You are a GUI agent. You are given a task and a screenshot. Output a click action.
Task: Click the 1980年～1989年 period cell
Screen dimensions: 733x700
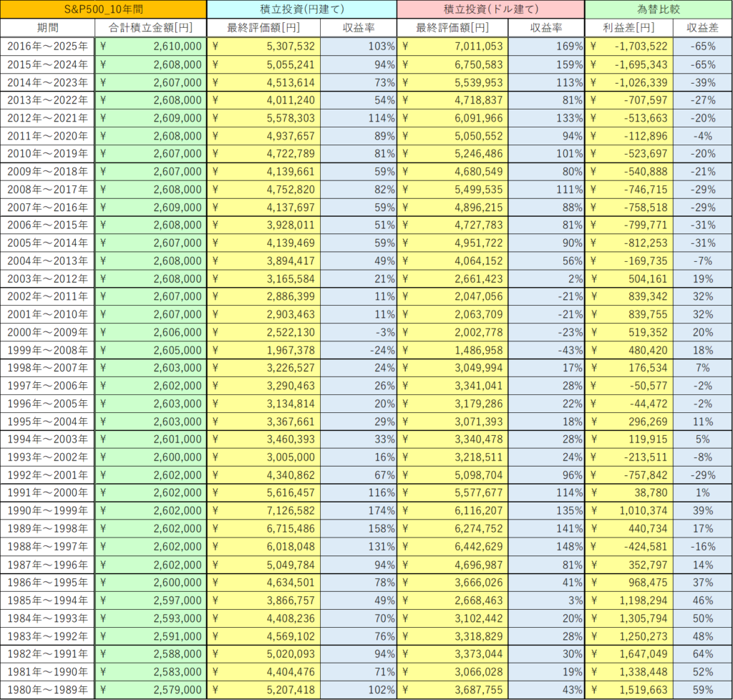click(48, 690)
